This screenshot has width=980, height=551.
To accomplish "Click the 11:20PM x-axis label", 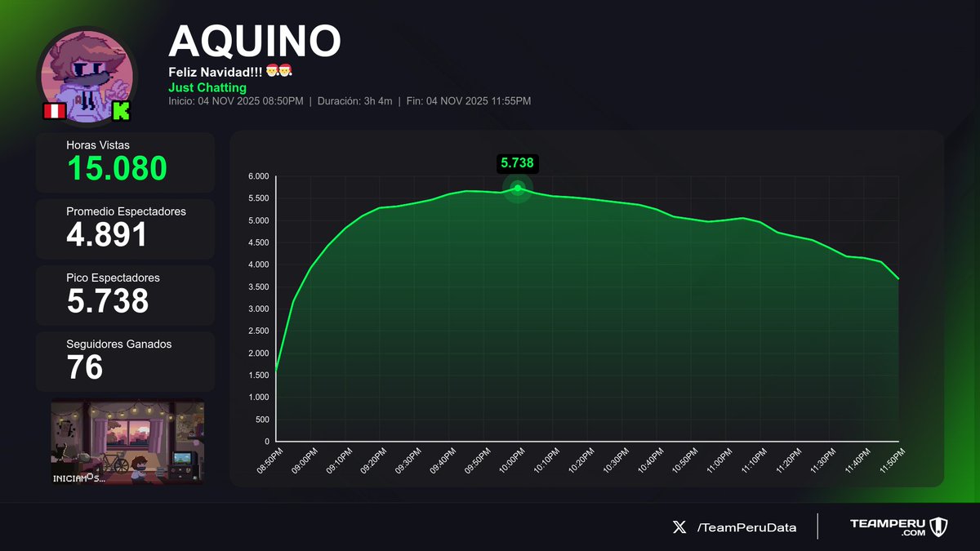I will point(787,460).
